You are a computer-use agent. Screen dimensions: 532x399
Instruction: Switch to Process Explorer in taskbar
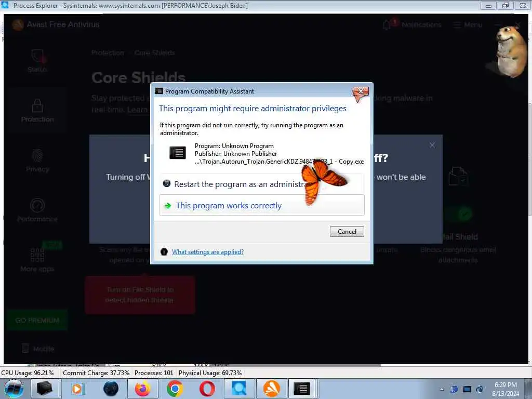(x=239, y=389)
